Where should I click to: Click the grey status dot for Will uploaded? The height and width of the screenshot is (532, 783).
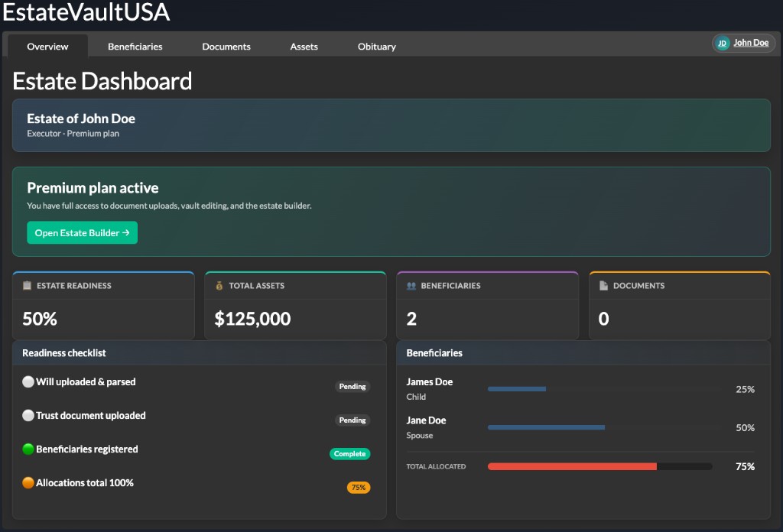28,381
